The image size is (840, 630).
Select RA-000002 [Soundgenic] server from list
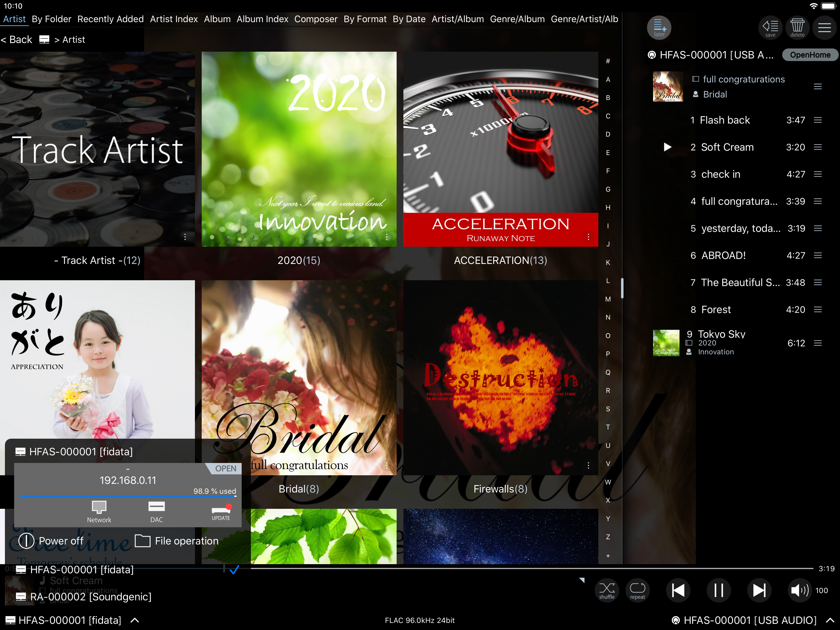pyautogui.click(x=84, y=596)
